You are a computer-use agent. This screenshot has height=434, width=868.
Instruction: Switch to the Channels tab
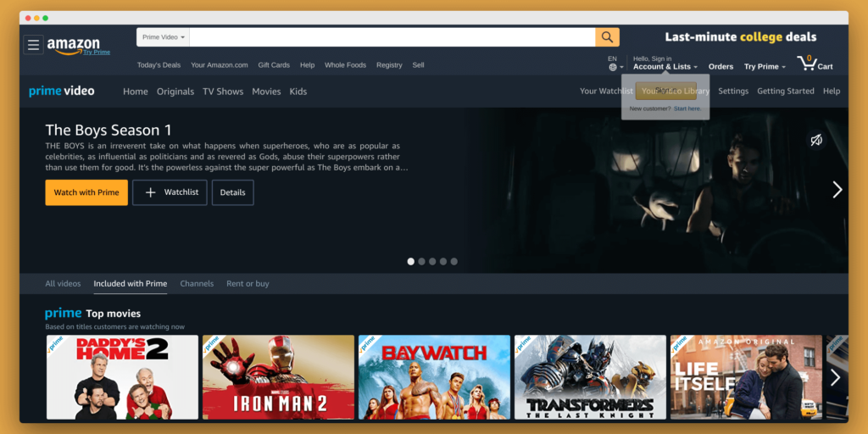[197, 283]
